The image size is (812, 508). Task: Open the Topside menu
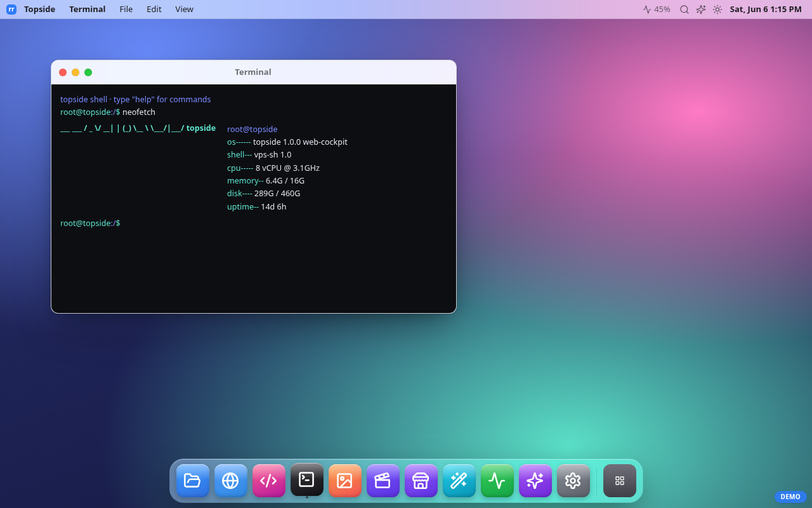coord(39,9)
